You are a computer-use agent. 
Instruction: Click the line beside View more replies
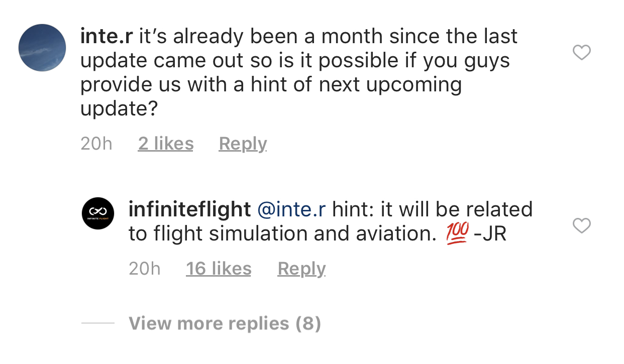[x=98, y=323]
